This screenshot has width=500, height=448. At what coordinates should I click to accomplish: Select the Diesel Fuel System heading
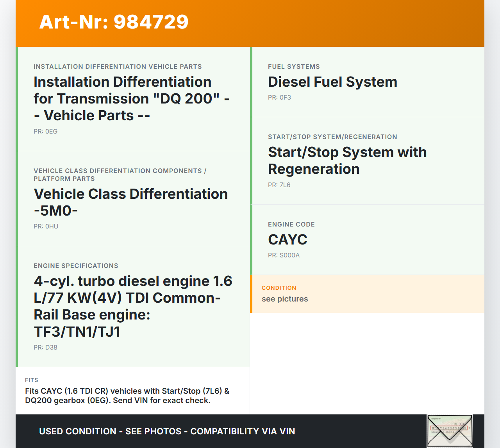[x=332, y=82]
